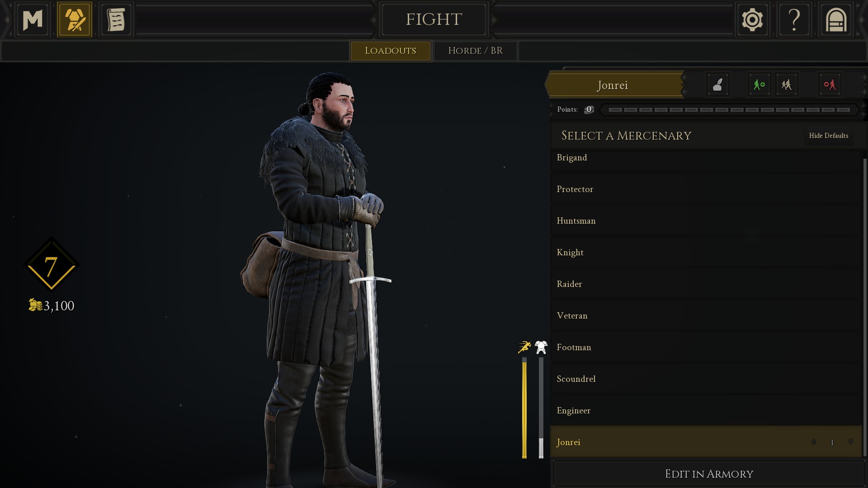Open settings gear icon
Screen dimensions: 868x488
click(752, 19)
